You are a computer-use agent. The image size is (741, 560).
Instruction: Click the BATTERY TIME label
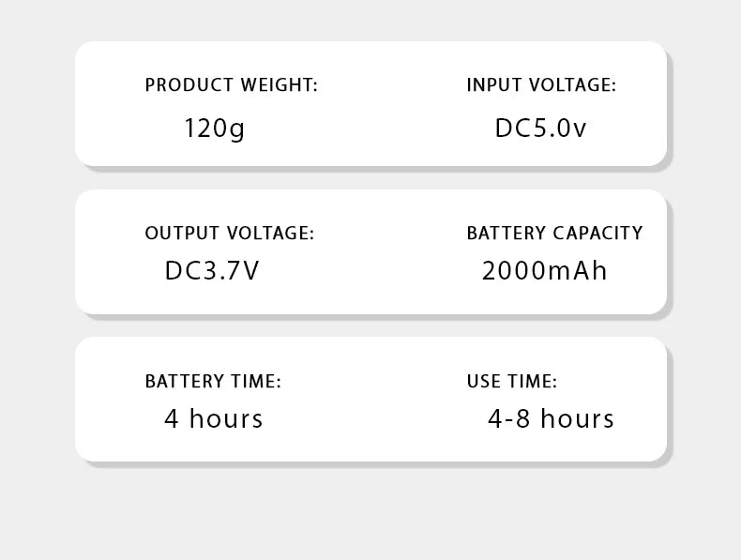(213, 382)
